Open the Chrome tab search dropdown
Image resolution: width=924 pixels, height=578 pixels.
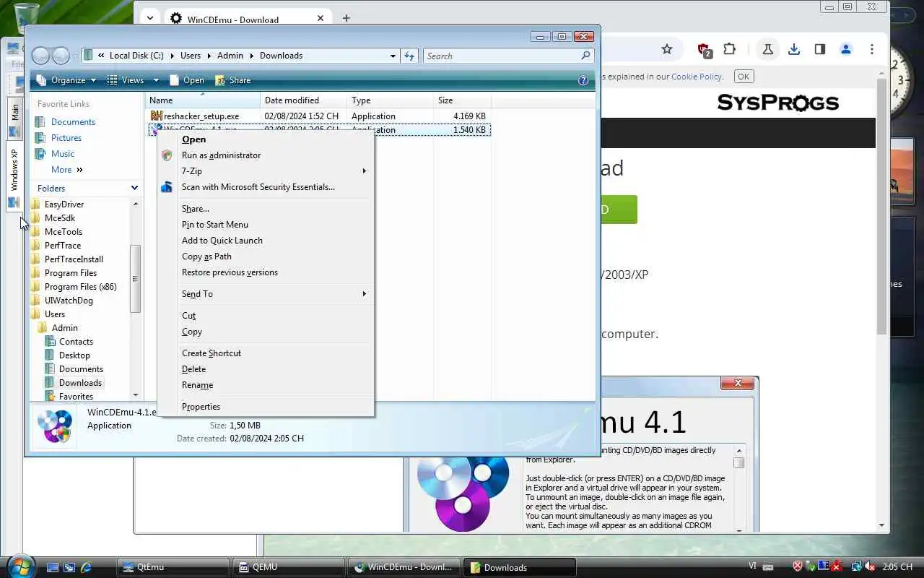point(149,18)
